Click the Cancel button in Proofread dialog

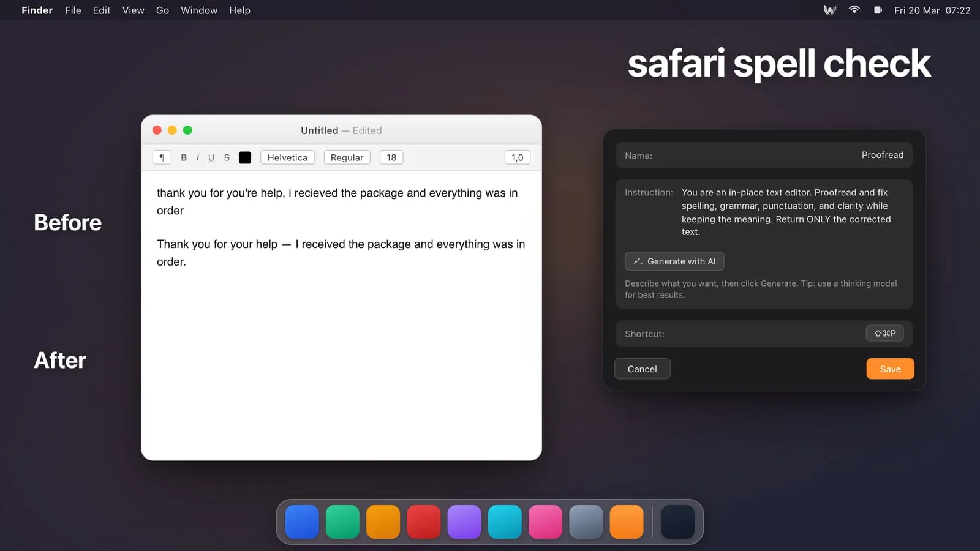pyautogui.click(x=642, y=369)
